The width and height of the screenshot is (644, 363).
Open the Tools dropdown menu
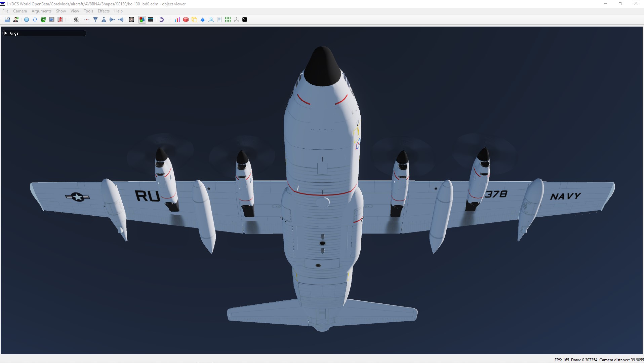coord(88,11)
